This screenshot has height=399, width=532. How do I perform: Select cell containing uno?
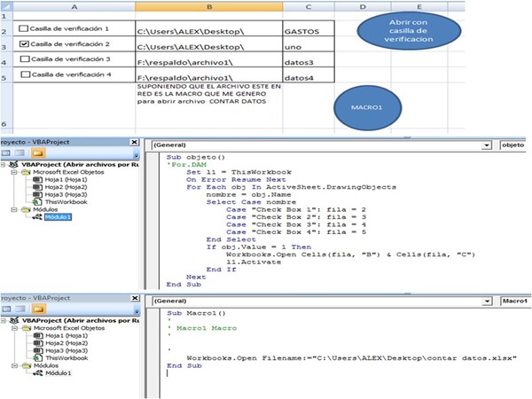pyautogui.click(x=309, y=44)
